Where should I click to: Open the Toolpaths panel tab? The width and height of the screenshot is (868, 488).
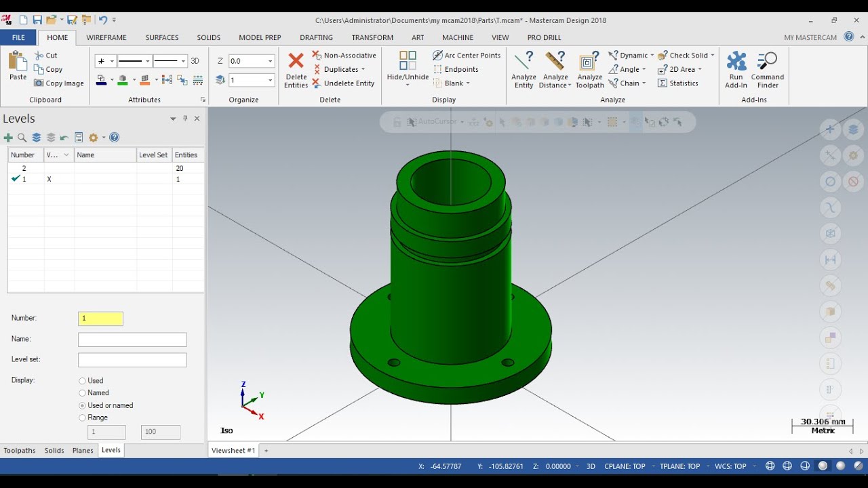click(20, 450)
